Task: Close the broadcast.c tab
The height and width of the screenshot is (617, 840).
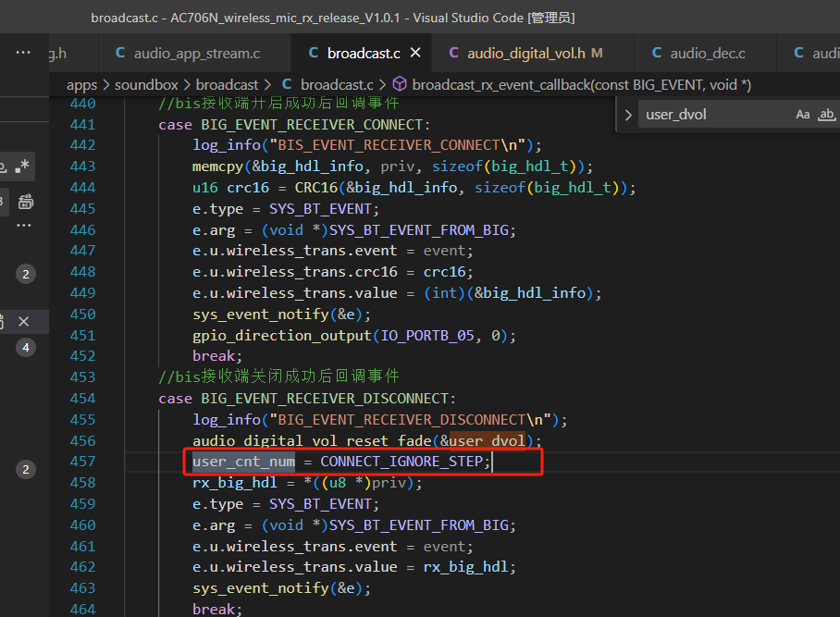Action: coord(415,53)
